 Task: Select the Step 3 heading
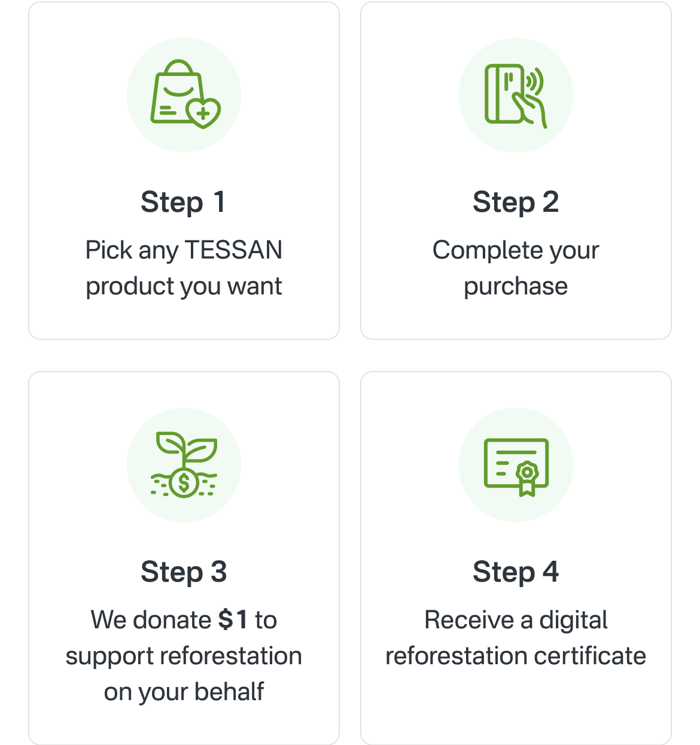184,571
